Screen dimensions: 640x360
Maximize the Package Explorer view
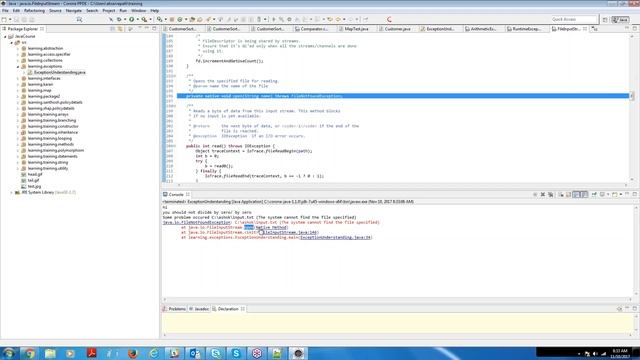pos(154,29)
